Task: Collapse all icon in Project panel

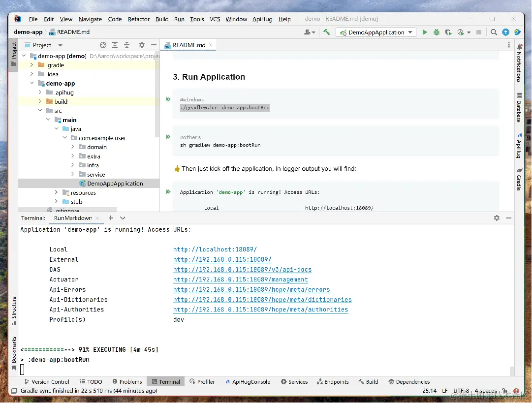Action: [126, 45]
